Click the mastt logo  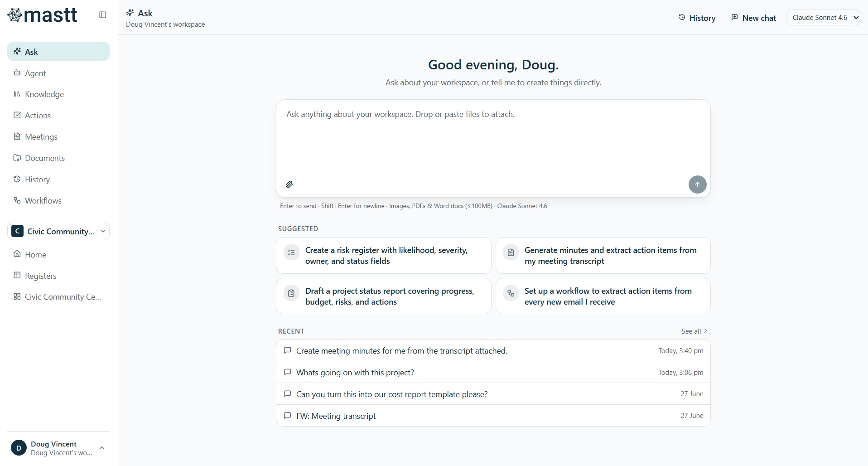[42, 15]
